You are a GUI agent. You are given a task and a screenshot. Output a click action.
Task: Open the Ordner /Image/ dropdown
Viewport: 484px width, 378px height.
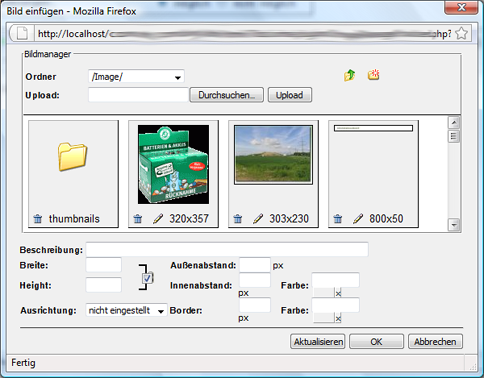136,77
